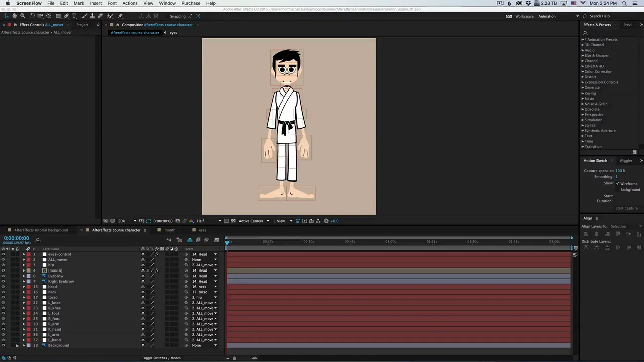Select the Clone Stamp tool
This screenshot has height=362, width=644.
tap(92, 16)
